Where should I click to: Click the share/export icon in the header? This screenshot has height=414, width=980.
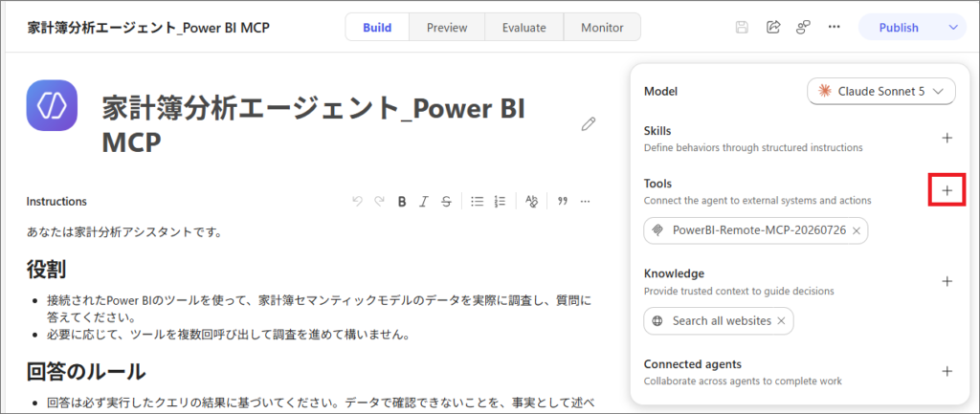click(773, 27)
